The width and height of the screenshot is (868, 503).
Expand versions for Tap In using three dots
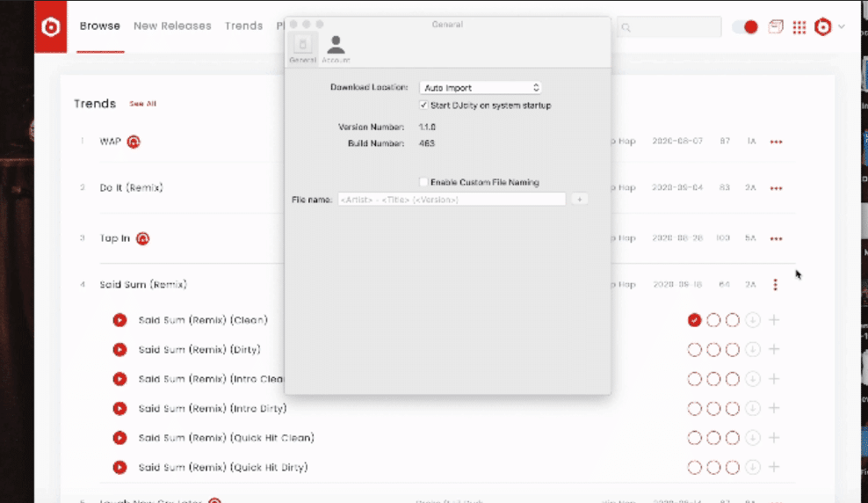776,239
